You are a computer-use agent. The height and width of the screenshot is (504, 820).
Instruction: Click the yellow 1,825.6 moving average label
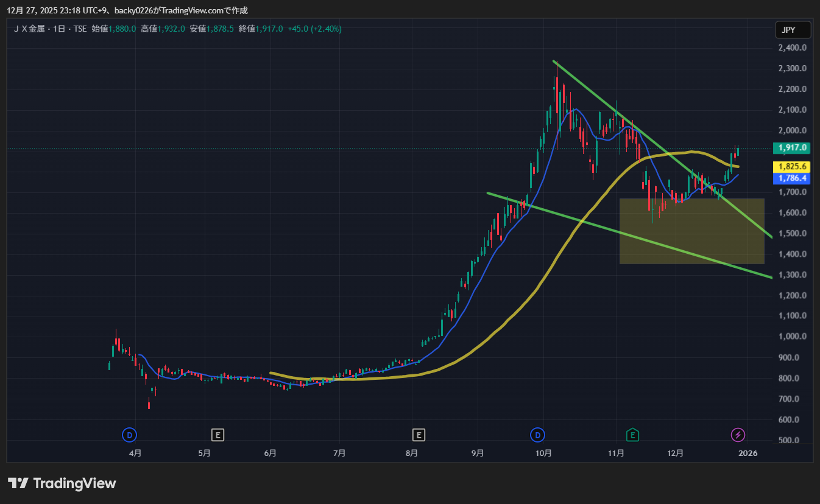click(792, 167)
